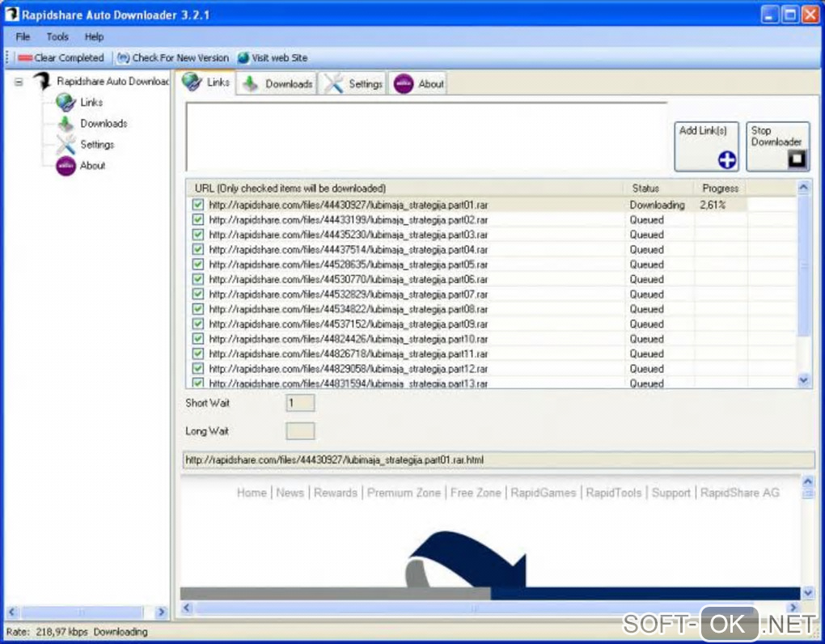The width and height of the screenshot is (825, 644).
Task: Click the Check For New Version icon
Action: [123, 58]
